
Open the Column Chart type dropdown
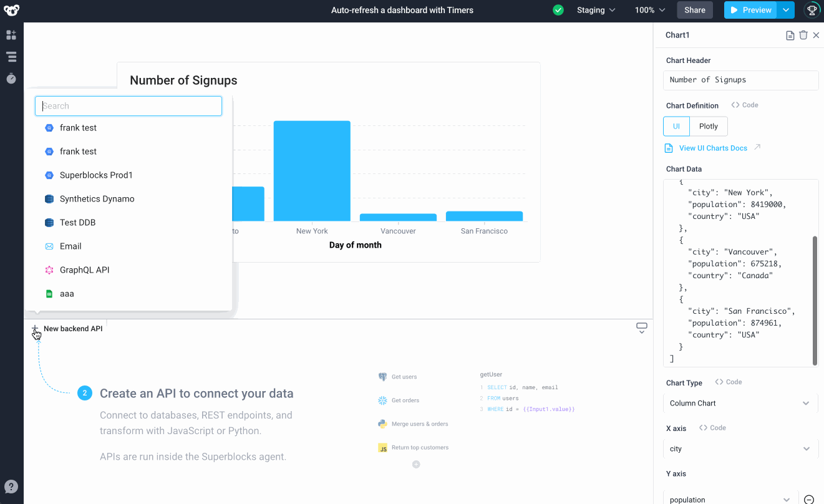[x=740, y=403]
